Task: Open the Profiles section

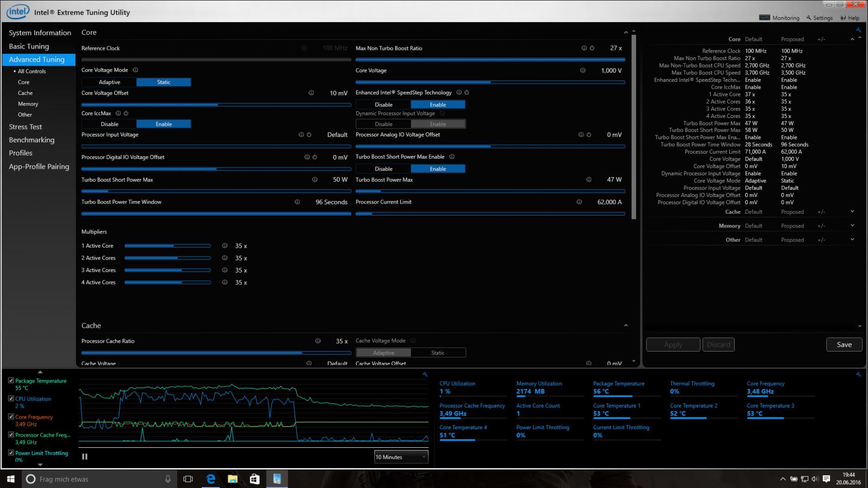Action: pos(20,153)
